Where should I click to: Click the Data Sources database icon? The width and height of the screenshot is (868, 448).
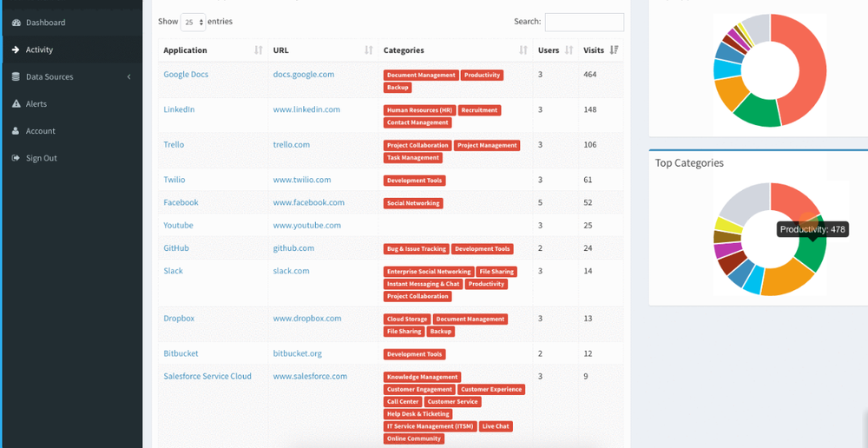point(16,77)
